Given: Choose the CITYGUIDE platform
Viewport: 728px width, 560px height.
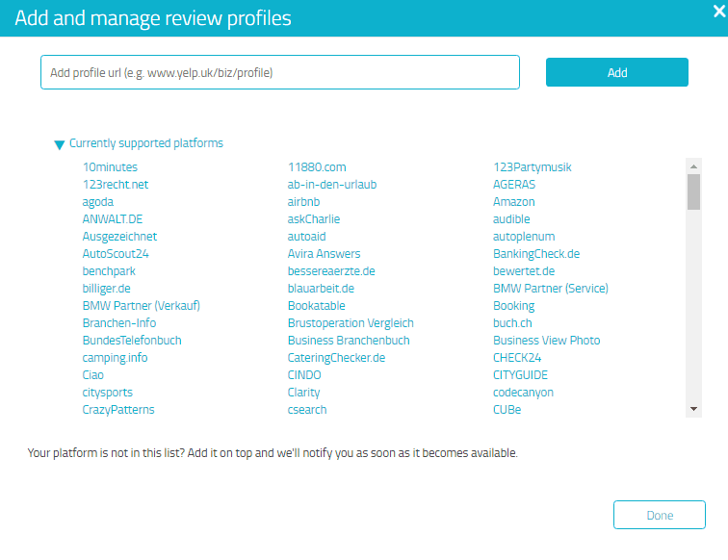Looking at the screenshot, I should pyautogui.click(x=520, y=375).
